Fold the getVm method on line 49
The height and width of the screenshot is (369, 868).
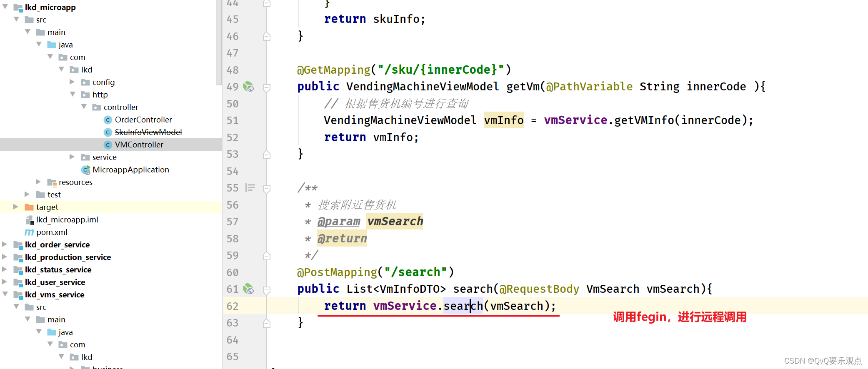point(267,87)
